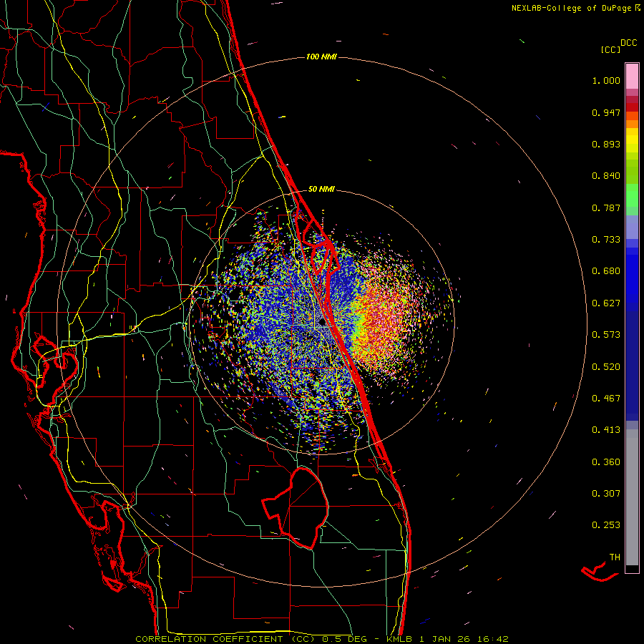644x644 pixels.
Task: Click the 0.680 legend value
Action: click(606, 271)
